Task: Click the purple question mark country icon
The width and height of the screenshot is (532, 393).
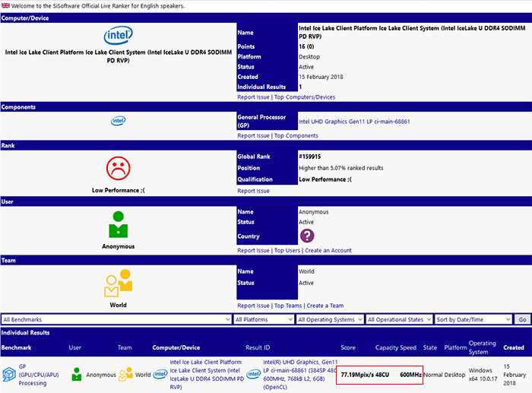Action: [x=307, y=236]
